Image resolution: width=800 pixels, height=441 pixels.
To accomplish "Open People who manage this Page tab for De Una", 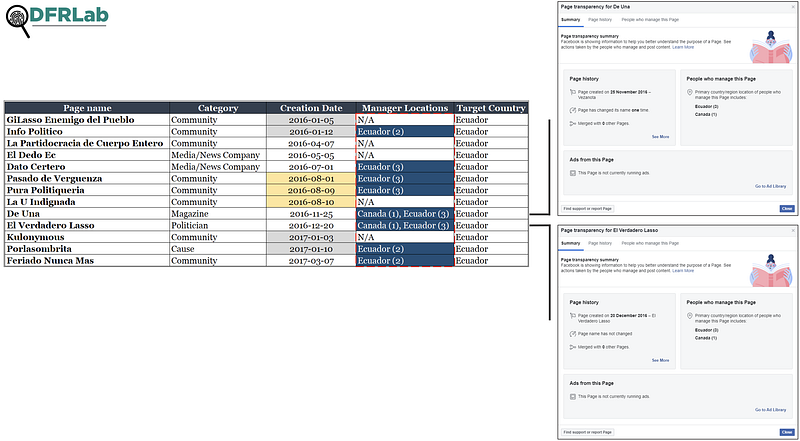I will [x=650, y=20].
